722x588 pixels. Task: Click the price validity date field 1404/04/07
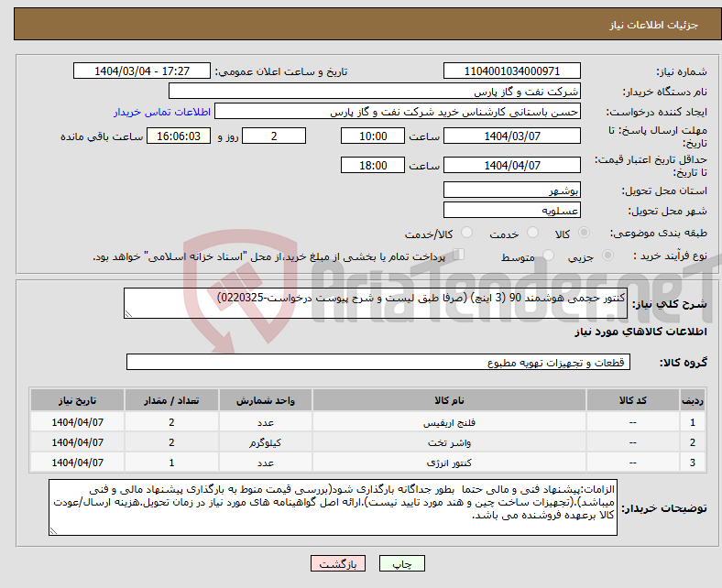tap(511, 165)
